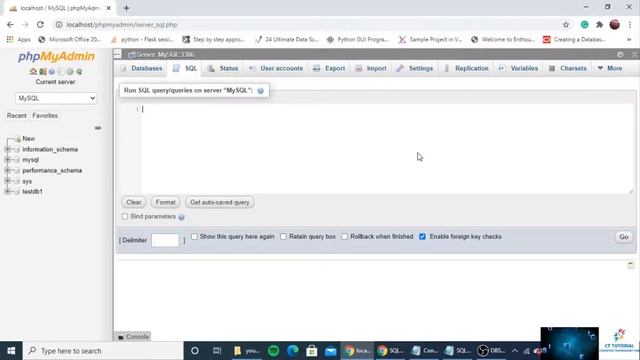Open the More tab dropdown
This screenshot has width=640, height=360.
pos(610,68)
